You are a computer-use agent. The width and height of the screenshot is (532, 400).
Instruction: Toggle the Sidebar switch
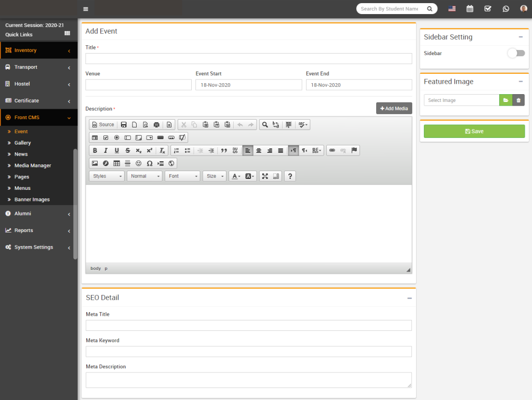pos(516,53)
